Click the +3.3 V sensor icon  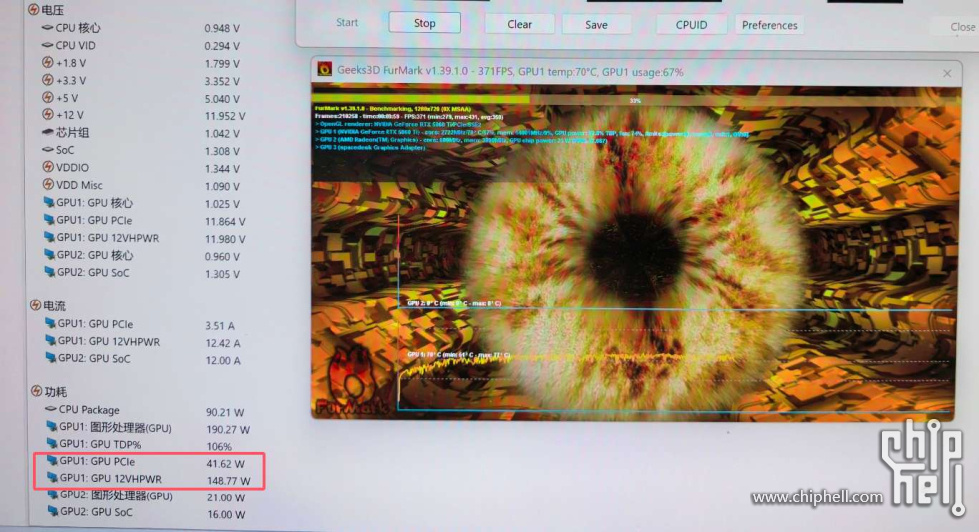[47, 80]
